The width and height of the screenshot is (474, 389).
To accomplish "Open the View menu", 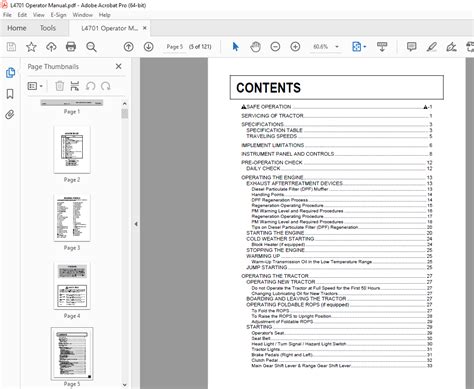I will pos(39,15).
